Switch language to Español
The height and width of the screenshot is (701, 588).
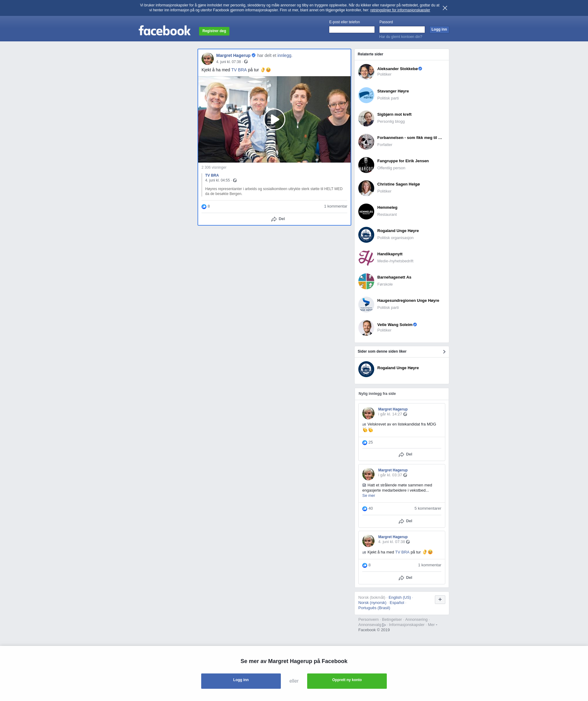[x=397, y=603]
